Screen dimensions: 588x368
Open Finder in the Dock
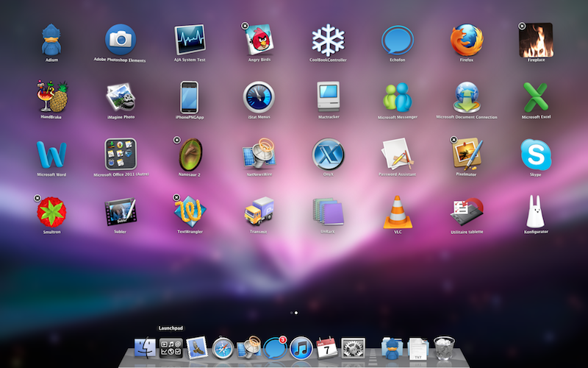click(x=145, y=347)
